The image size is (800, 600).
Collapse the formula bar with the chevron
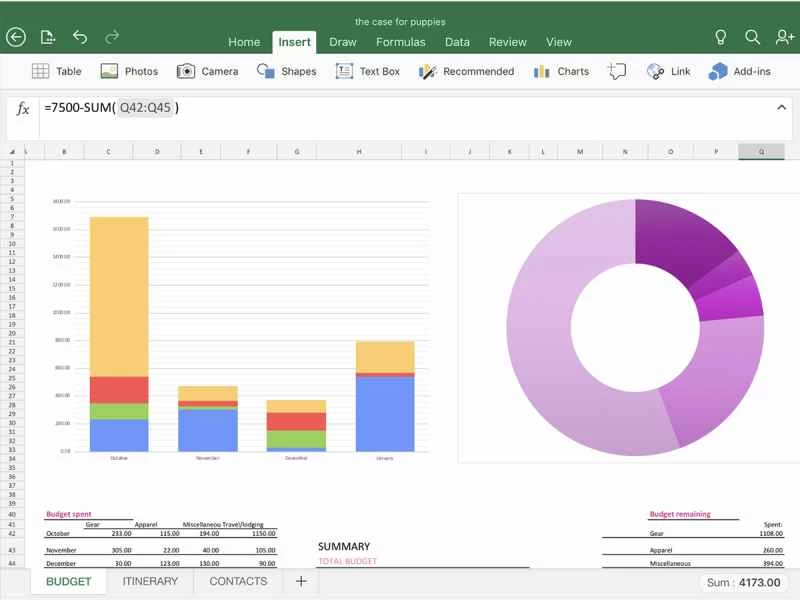[780, 107]
